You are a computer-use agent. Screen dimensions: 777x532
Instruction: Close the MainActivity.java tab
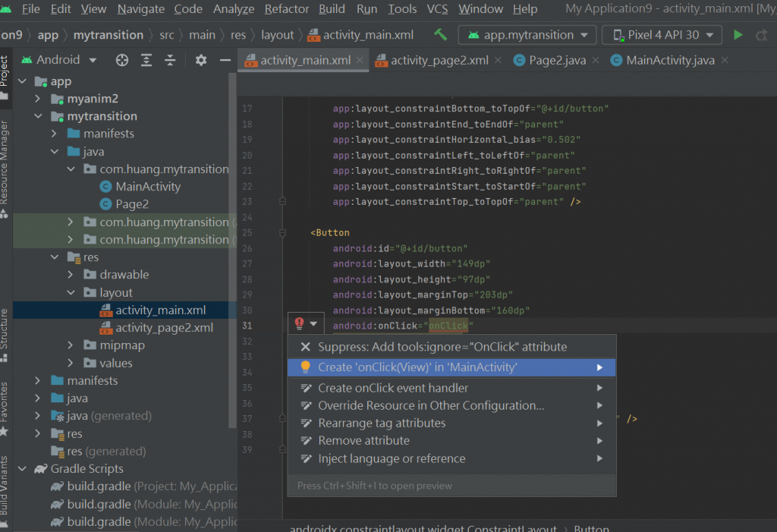click(725, 60)
